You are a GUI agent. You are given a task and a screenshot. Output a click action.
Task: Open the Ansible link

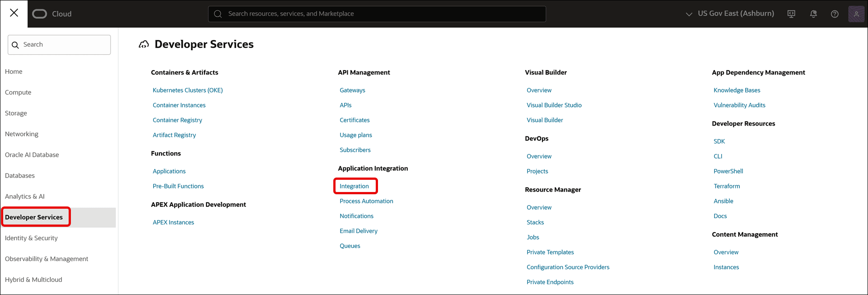pyautogui.click(x=723, y=201)
